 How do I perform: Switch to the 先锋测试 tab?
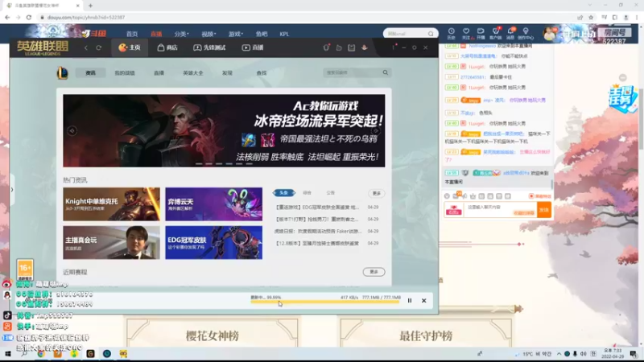pos(209,47)
